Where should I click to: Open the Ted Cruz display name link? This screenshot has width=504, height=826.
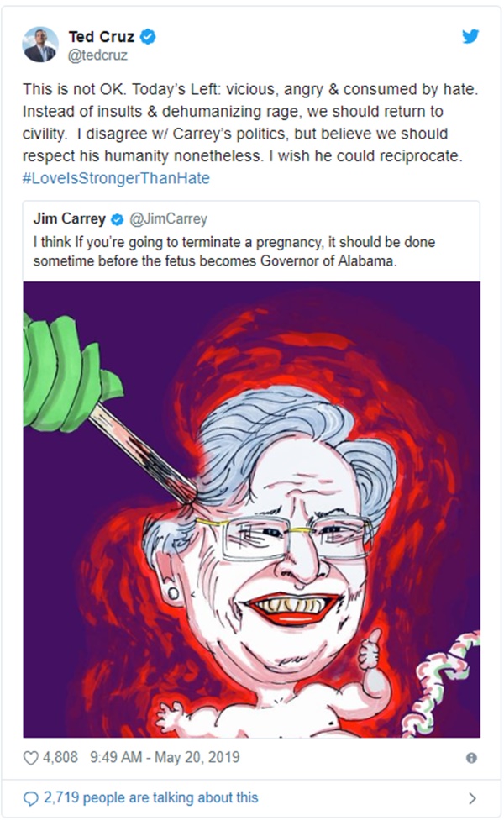click(x=102, y=36)
